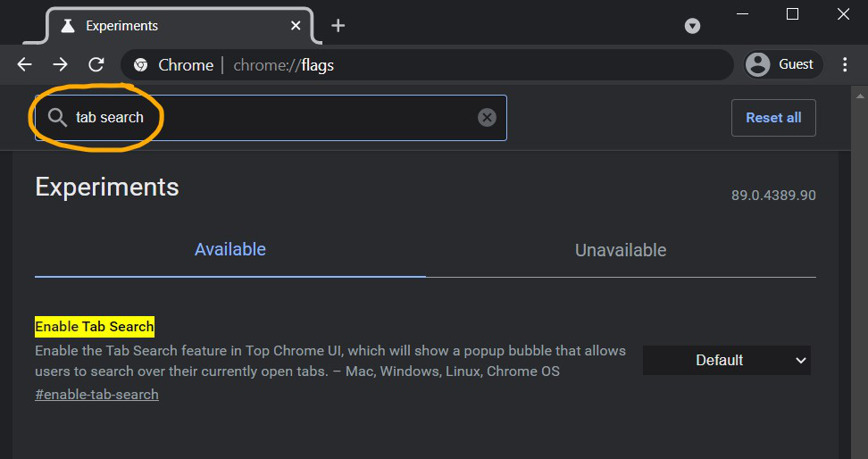Image resolution: width=868 pixels, height=459 pixels.
Task: Switch to the Unavailable tab
Action: pyautogui.click(x=621, y=250)
